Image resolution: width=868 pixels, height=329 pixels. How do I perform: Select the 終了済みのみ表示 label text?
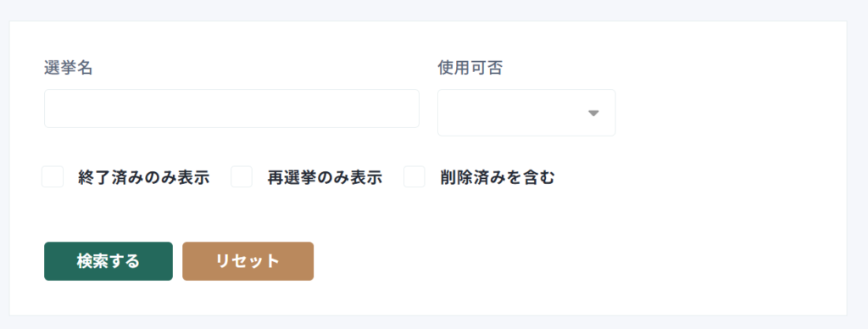tap(144, 177)
